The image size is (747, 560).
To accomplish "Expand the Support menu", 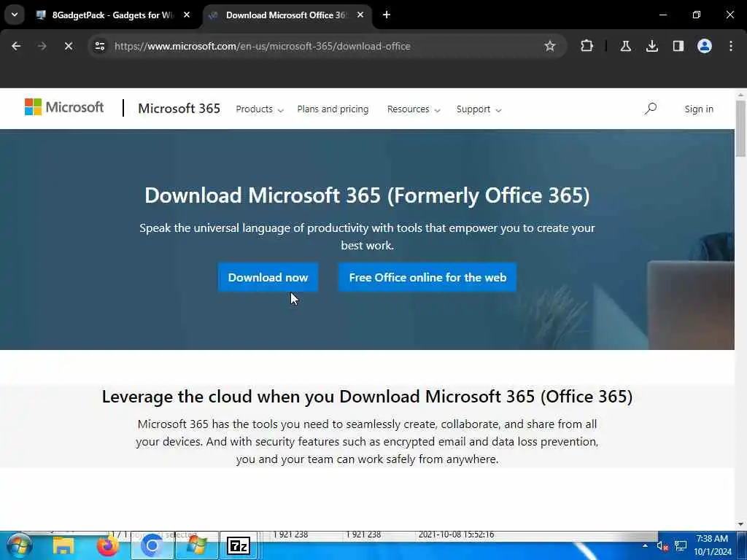I will (x=479, y=109).
